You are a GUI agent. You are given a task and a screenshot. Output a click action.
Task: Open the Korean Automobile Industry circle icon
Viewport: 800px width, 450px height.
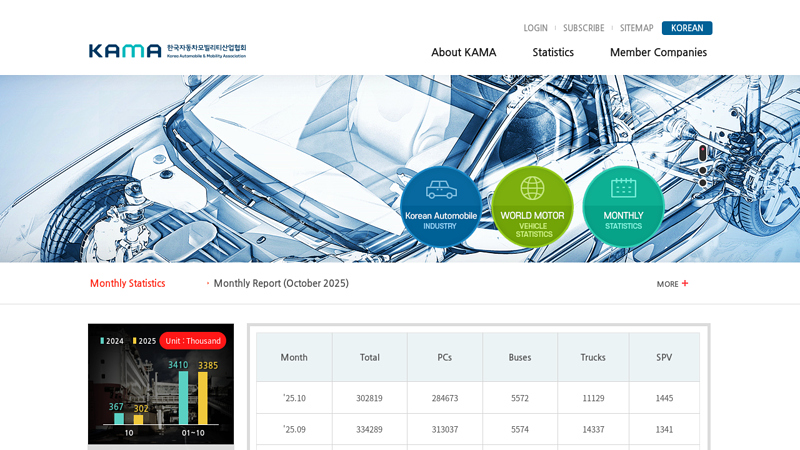pyautogui.click(x=441, y=206)
